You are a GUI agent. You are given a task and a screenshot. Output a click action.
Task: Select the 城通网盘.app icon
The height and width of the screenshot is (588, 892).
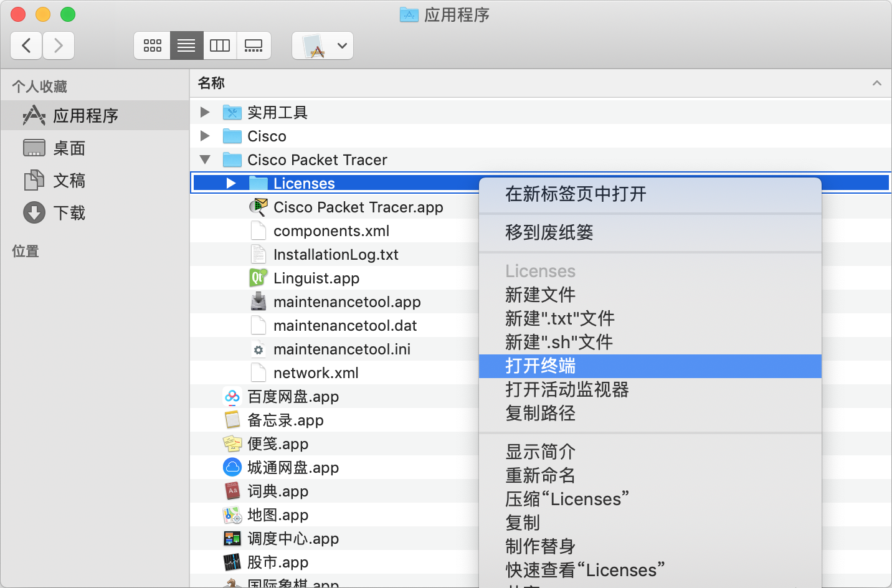click(232, 467)
